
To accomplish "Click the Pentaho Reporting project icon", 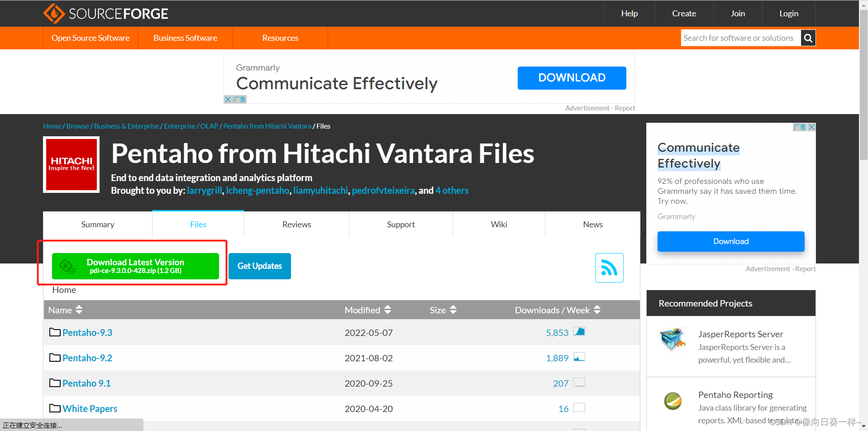I will [x=673, y=401].
